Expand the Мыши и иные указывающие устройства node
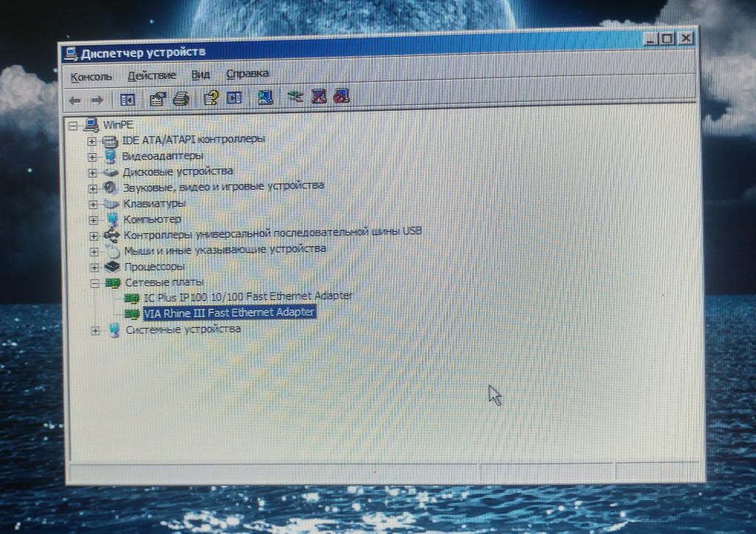The image size is (756, 534). point(94,252)
